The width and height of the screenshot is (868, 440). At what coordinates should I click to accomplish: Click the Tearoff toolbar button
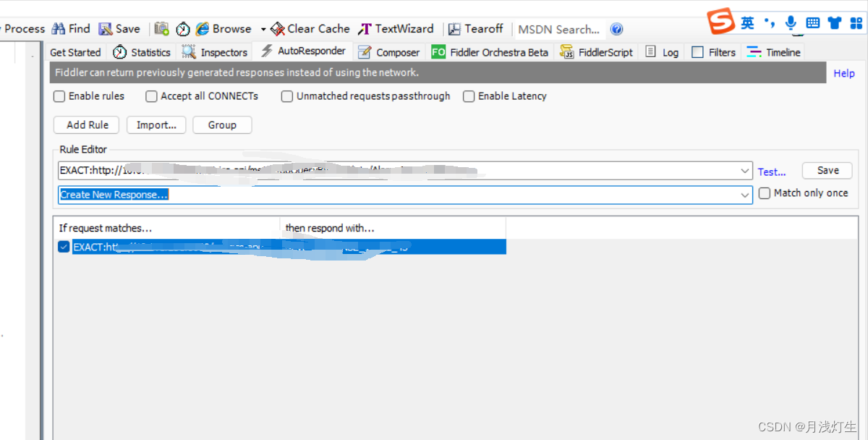[475, 29]
